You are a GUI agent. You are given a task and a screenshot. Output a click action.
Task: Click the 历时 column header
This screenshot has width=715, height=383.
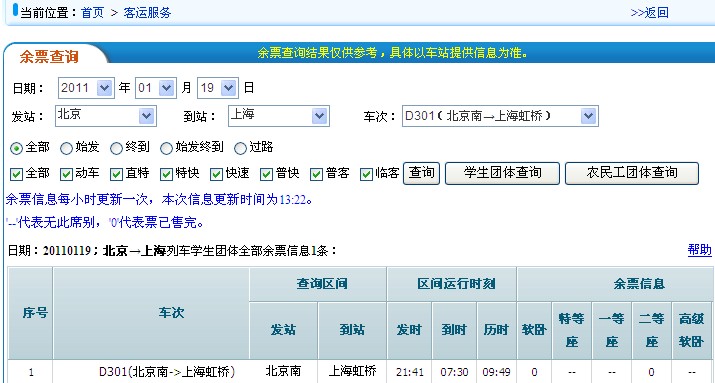pos(496,330)
